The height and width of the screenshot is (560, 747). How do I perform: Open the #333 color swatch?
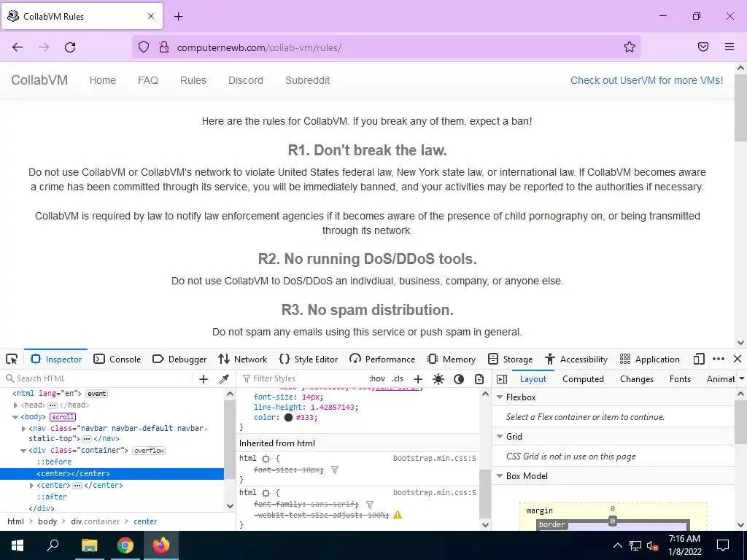[288, 418]
